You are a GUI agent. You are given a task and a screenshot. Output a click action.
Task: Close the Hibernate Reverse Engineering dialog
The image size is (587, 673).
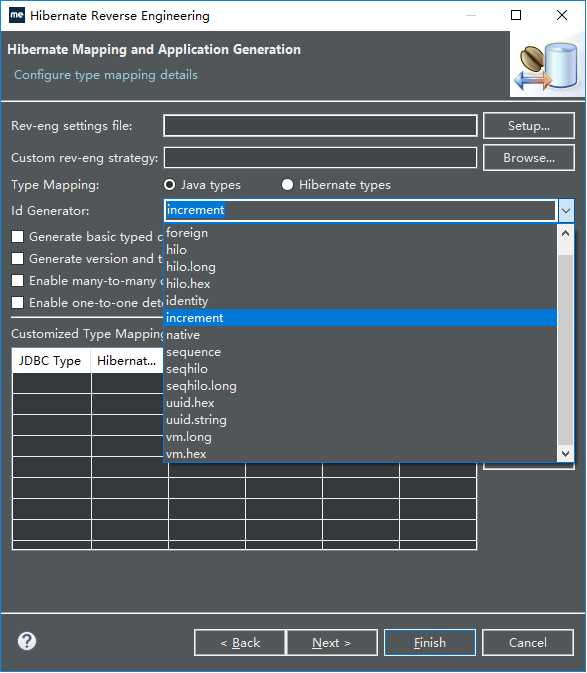[562, 15]
